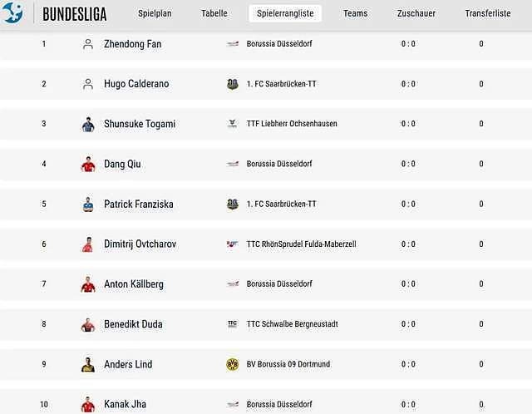Click Dang Qiu's player avatar

[x=88, y=164]
